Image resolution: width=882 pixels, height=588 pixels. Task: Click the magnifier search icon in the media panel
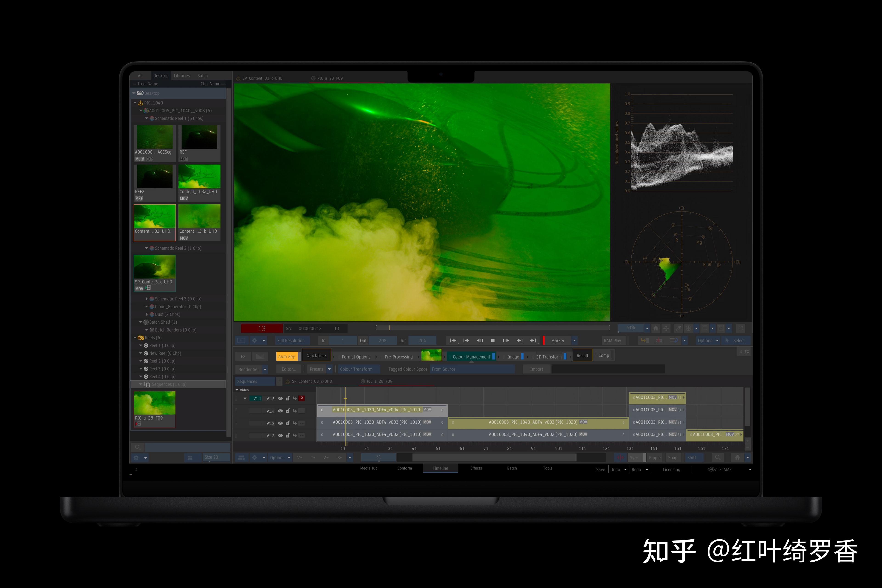pyautogui.click(x=138, y=447)
